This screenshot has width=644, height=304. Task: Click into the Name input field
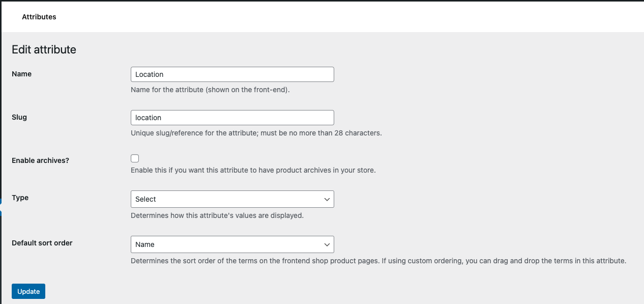[232, 74]
